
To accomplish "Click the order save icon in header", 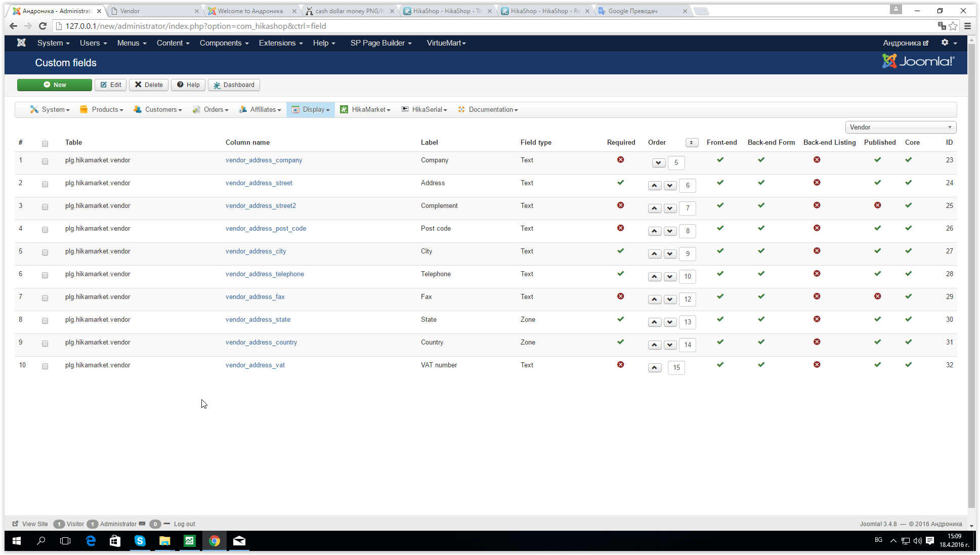I will pos(692,143).
